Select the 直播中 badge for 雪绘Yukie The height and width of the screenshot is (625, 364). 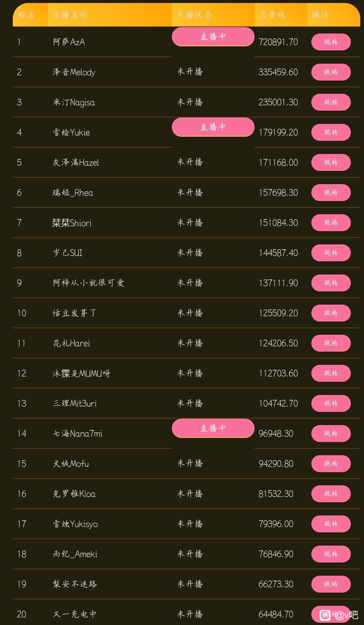point(213,127)
